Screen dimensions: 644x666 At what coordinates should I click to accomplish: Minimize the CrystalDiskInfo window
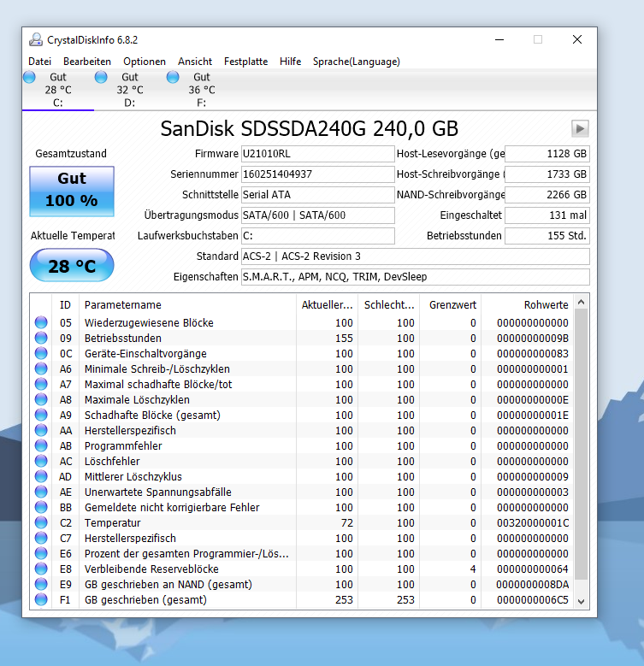499,40
